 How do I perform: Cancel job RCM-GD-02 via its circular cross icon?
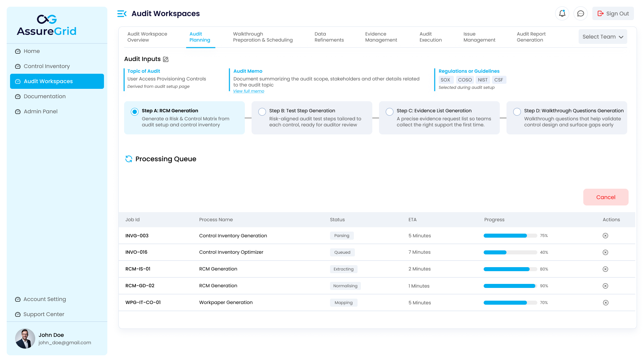[x=605, y=286]
